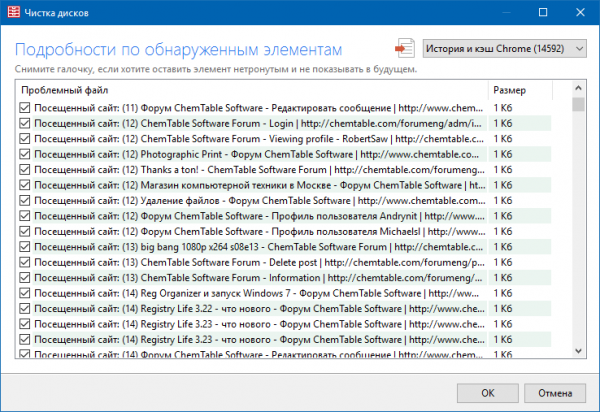Click the Disk Cleanup app icon in title bar
600x412 pixels.
[x=13, y=12]
